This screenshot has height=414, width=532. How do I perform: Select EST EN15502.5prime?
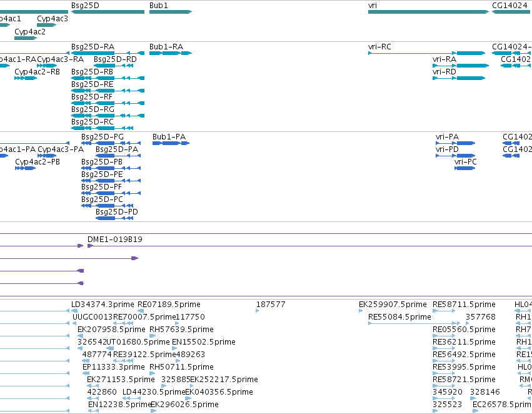174,348
